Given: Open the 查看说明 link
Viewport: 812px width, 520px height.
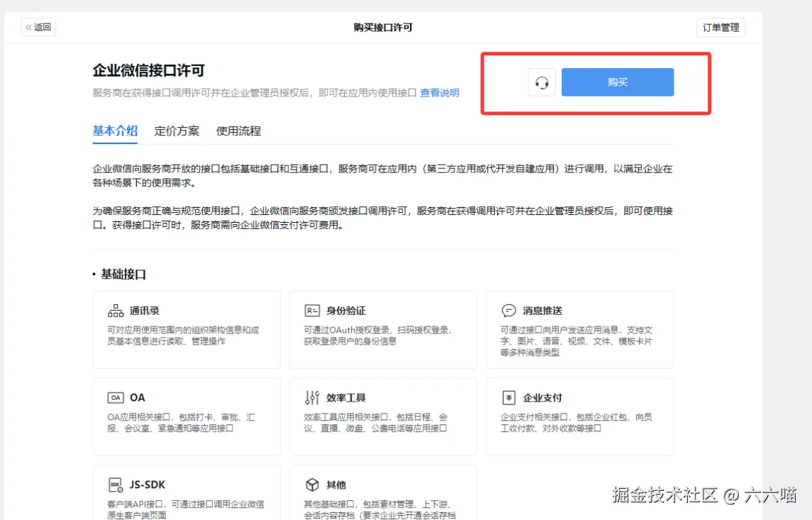Looking at the screenshot, I should point(439,93).
